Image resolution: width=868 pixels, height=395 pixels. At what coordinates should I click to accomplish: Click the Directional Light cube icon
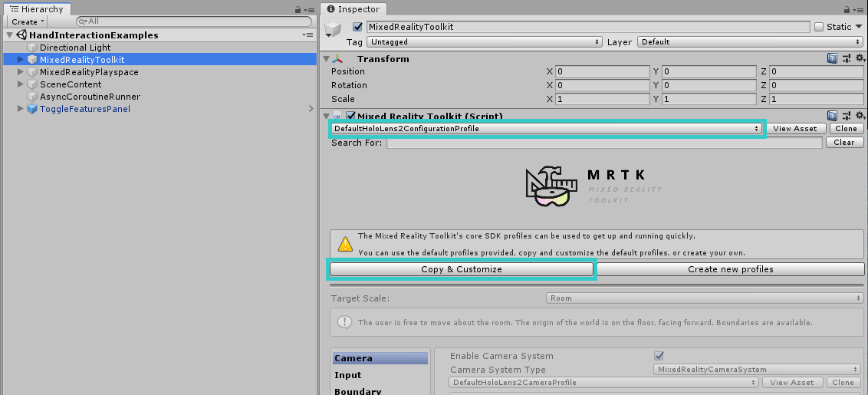click(32, 48)
